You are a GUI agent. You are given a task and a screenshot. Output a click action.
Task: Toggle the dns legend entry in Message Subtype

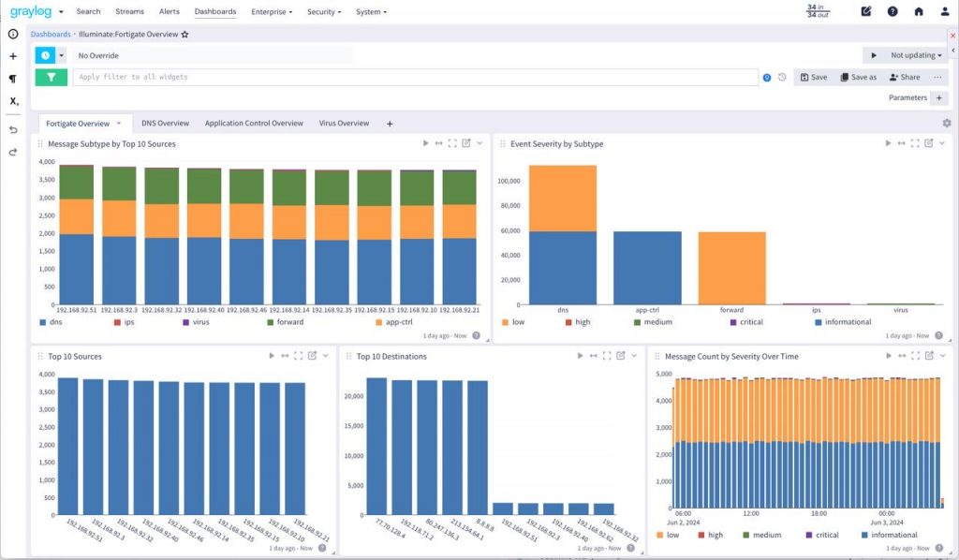(x=51, y=321)
